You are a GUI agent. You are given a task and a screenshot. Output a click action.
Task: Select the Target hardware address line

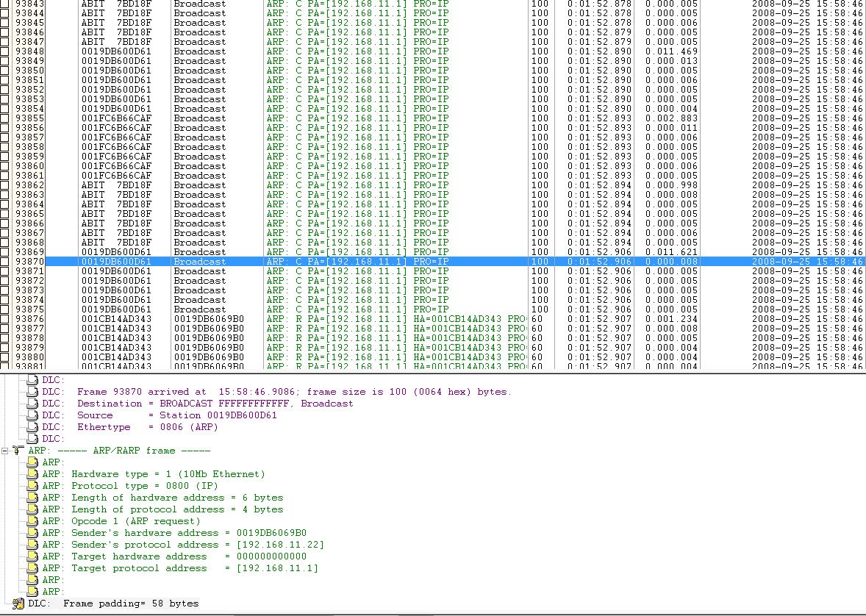pyautogui.click(x=188, y=556)
